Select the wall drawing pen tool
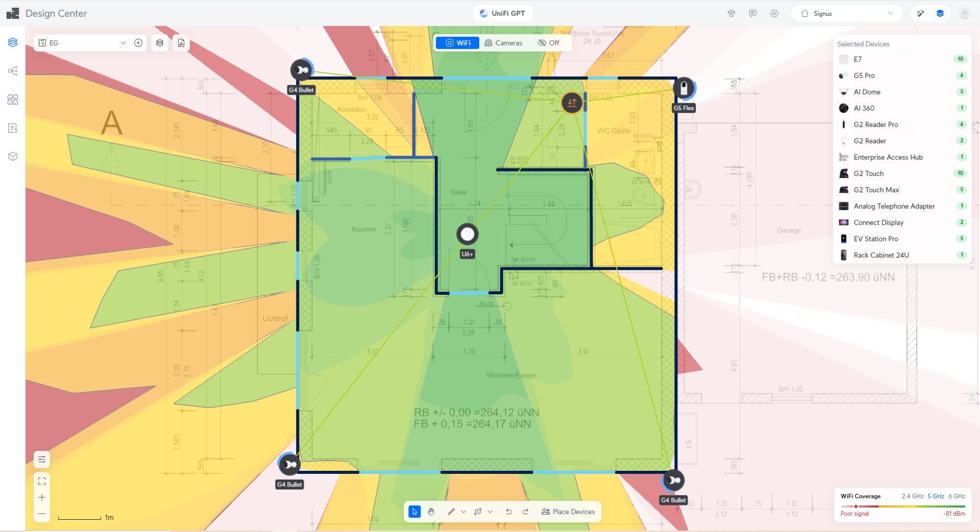980x532 pixels. tap(451, 512)
